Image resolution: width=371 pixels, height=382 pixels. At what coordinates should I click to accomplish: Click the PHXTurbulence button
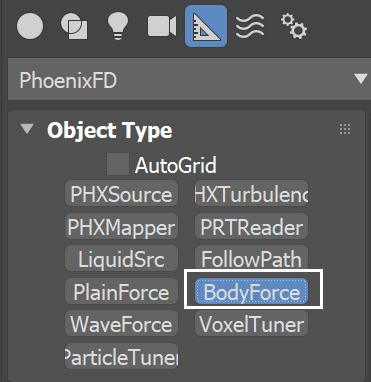point(251,194)
